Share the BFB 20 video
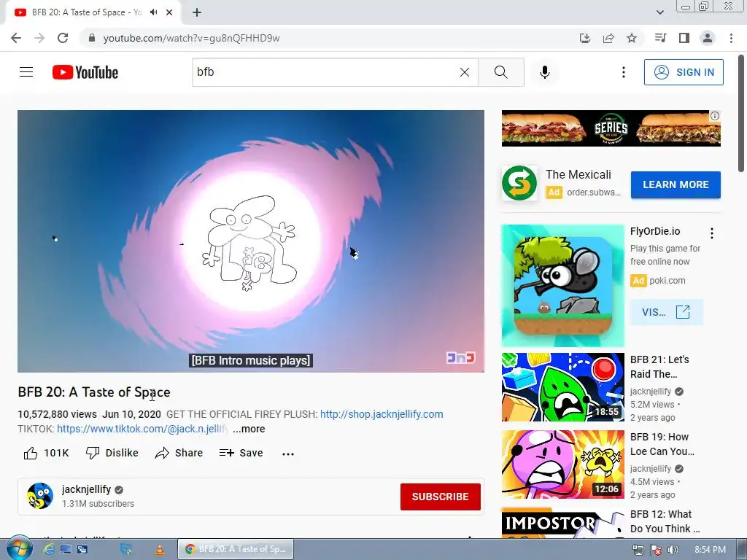This screenshot has height=560, width=747. (x=179, y=453)
